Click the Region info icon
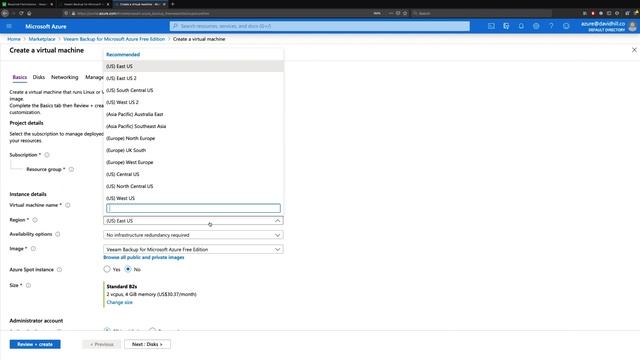This screenshot has width=640, height=360. [x=35, y=220]
